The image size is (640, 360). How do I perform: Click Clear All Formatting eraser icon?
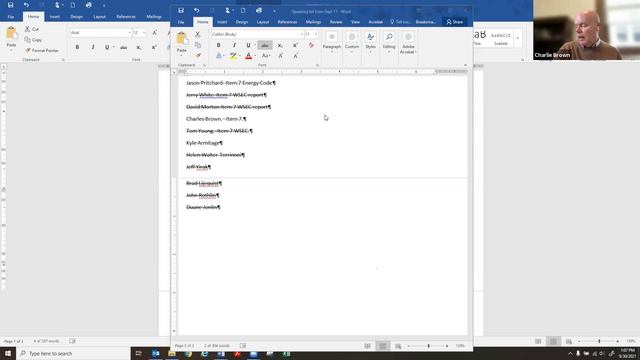[x=311, y=45]
